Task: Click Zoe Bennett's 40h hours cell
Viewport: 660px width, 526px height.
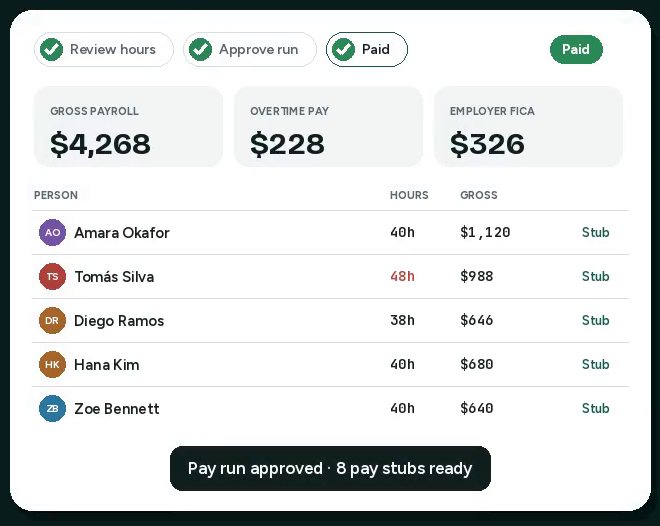Action: pos(402,408)
